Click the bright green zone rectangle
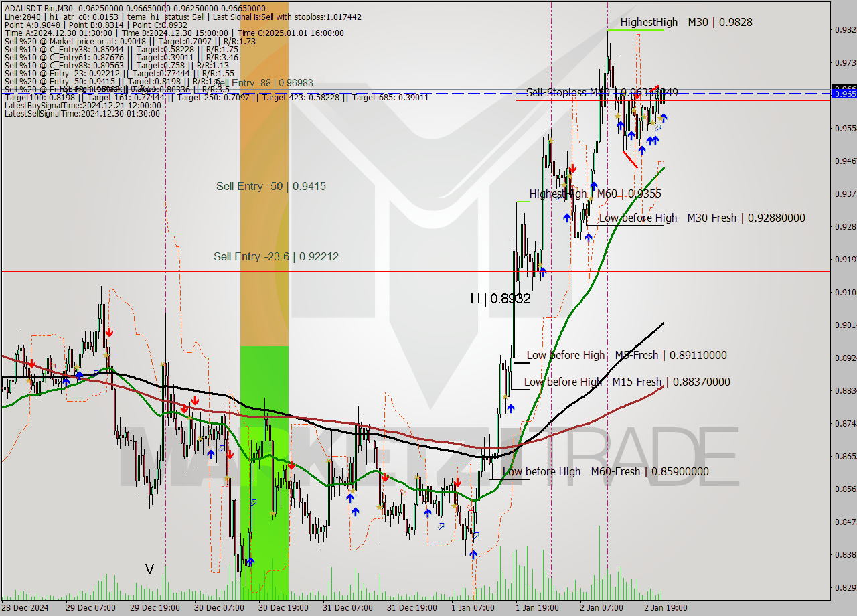The height and width of the screenshot is (616, 857). click(264, 473)
